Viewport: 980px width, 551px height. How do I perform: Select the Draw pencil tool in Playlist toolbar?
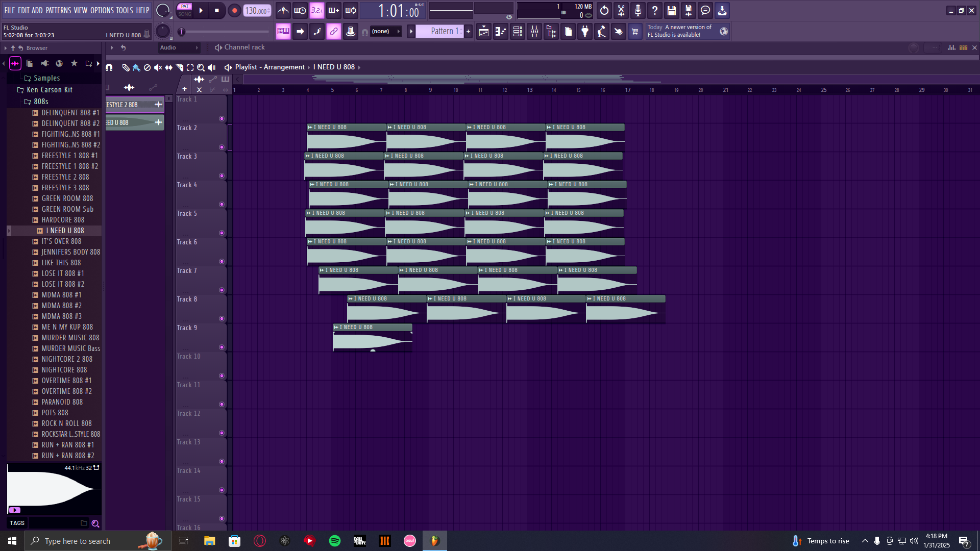point(126,67)
